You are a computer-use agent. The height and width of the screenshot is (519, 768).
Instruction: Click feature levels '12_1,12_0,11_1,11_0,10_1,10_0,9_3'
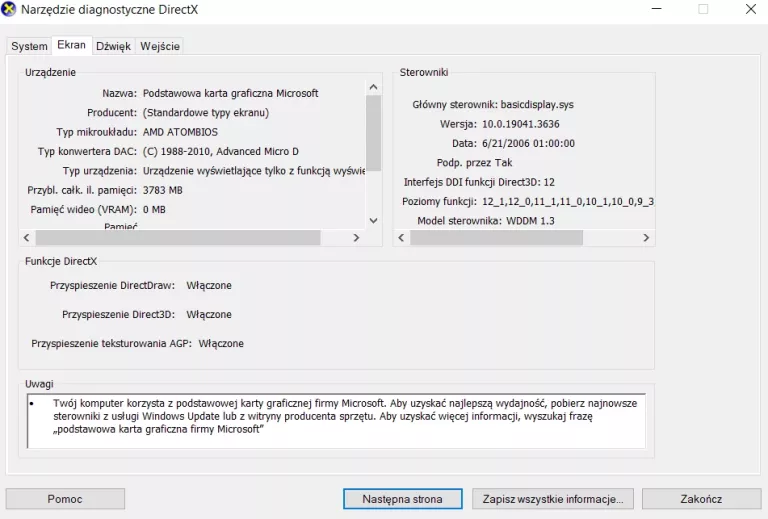click(x=568, y=201)
